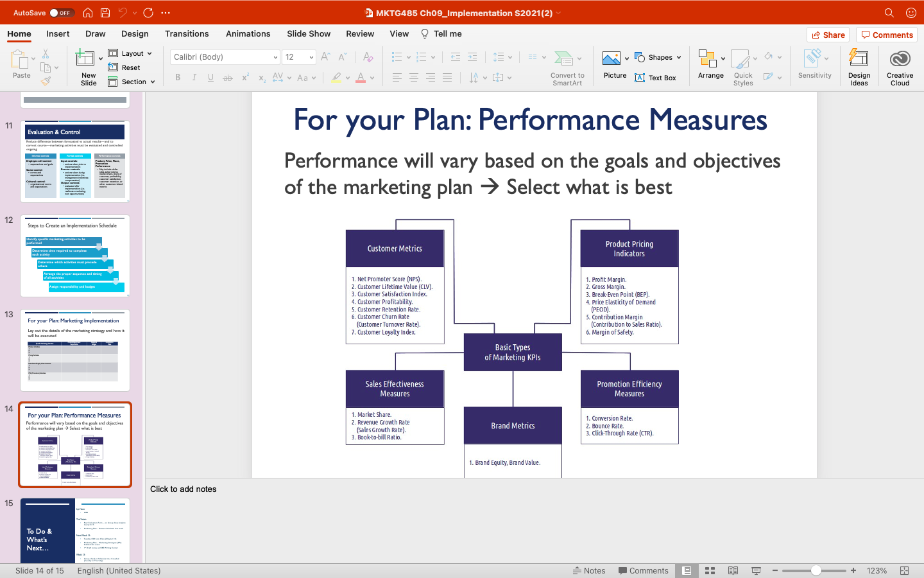Apply the text highlight color
924x578 pixels.
pyautogui.click(x=336, y=78)
